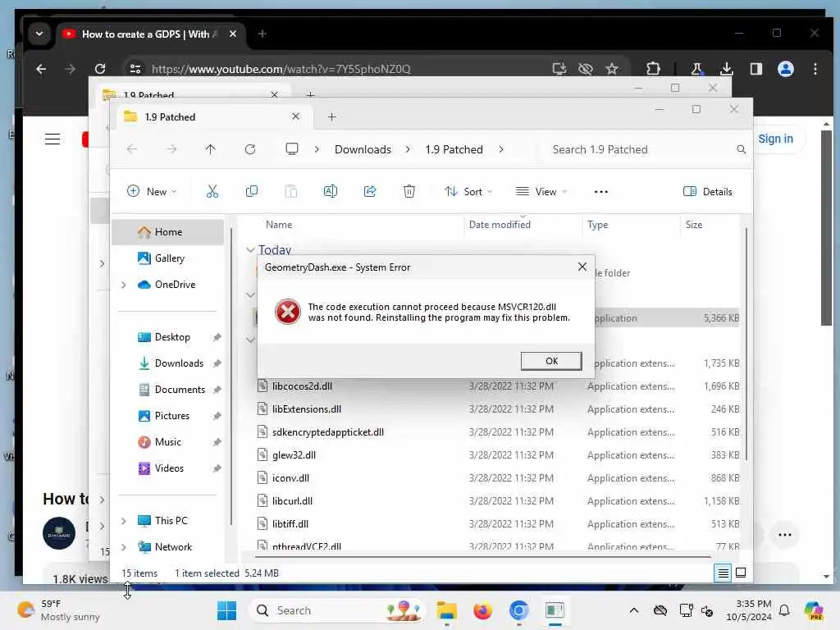
Task: Sort by the Date modified column header
Action: [x=500, y=225]
